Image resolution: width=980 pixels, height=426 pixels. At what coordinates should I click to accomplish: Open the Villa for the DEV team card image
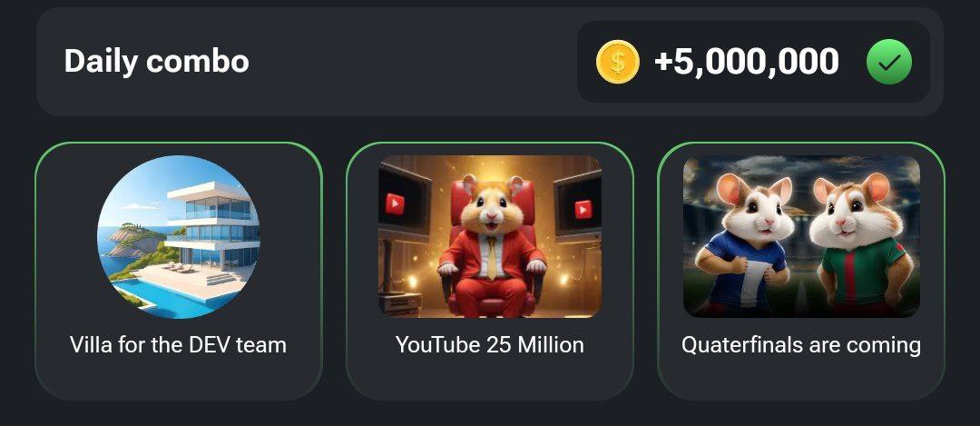[x=179, y=237]
